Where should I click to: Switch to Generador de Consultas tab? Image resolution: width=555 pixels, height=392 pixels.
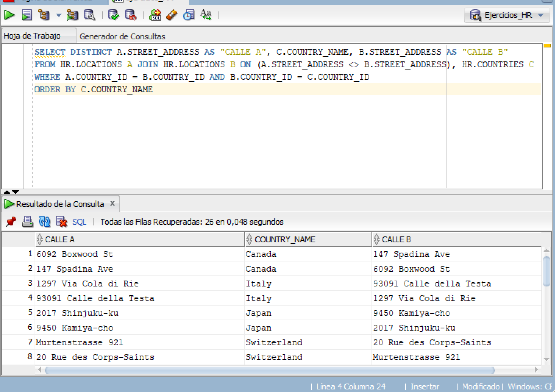pyautogui.click(x=122, y=36)
